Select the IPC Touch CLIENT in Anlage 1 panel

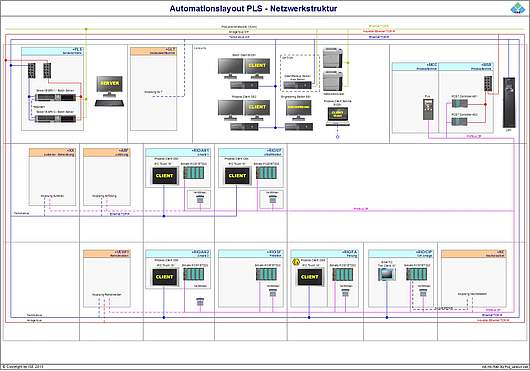[x=165, y=176]
